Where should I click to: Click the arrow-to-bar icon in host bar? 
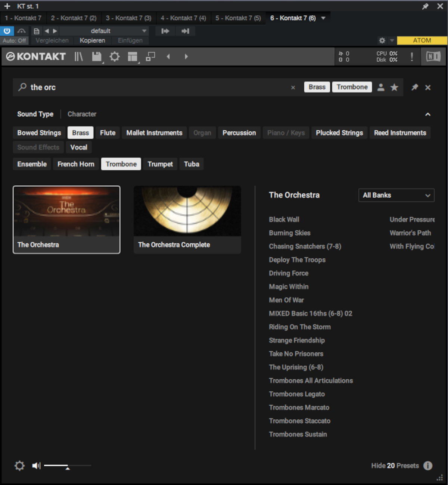(x=186, y=31)
